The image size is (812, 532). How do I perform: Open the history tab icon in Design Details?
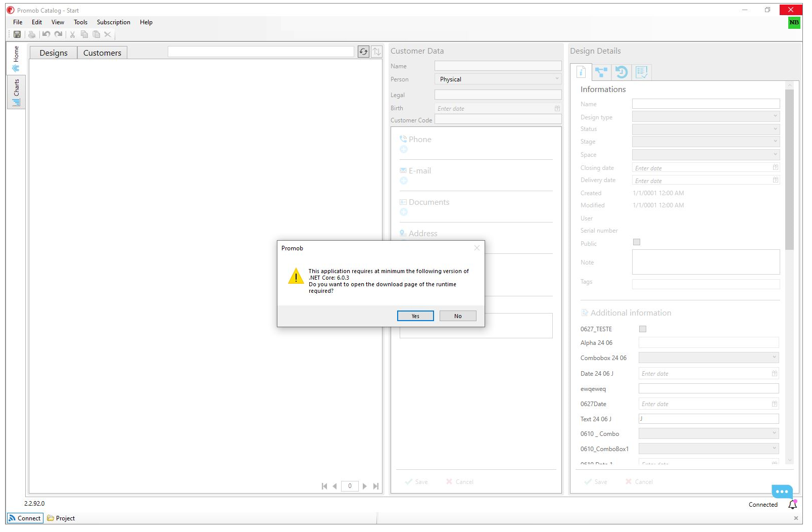(x=622, y=72)
